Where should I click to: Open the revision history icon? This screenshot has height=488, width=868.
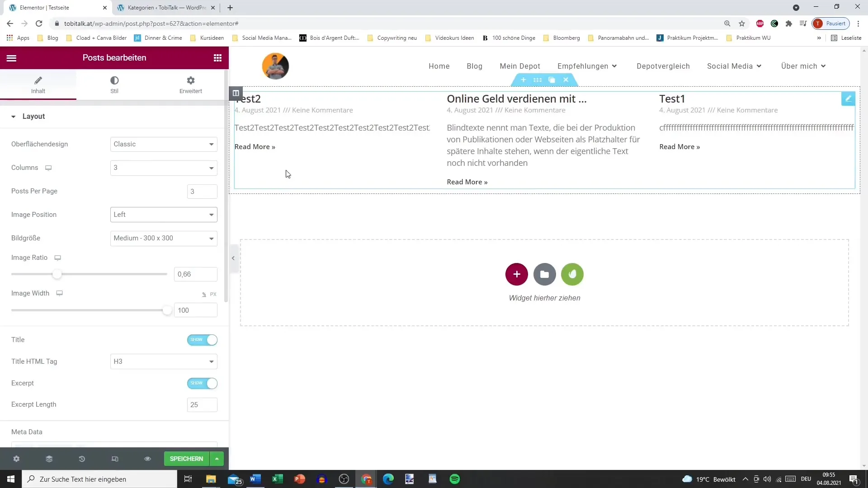(82, 459)
